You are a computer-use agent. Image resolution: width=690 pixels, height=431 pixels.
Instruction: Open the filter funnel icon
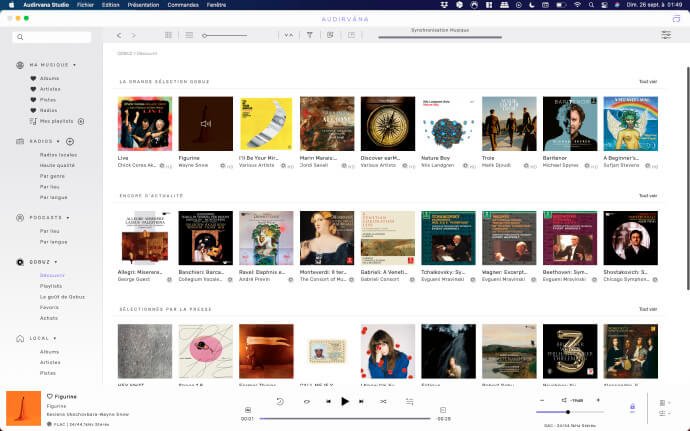click(x=310, y=35)
